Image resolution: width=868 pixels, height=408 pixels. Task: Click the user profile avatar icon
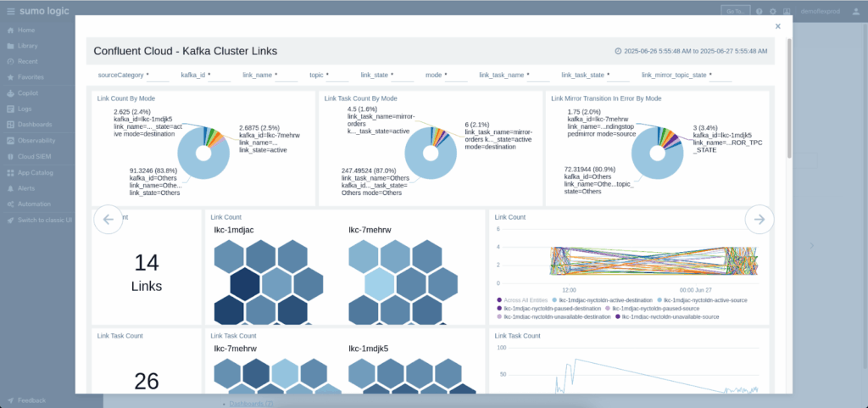click(854, 11)
